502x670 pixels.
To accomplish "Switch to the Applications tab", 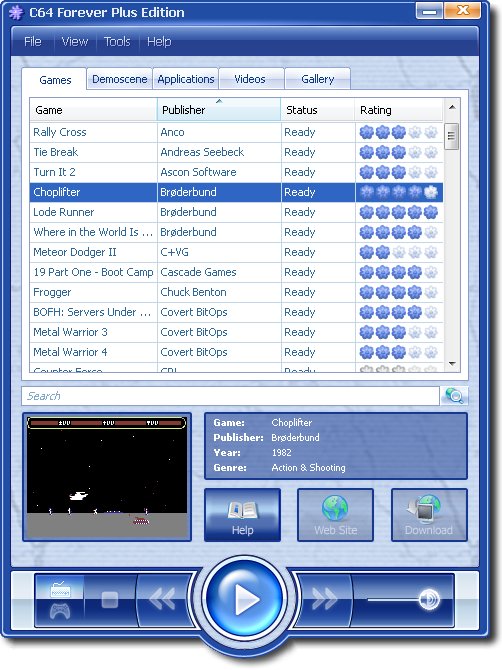I will click(186, 79).
